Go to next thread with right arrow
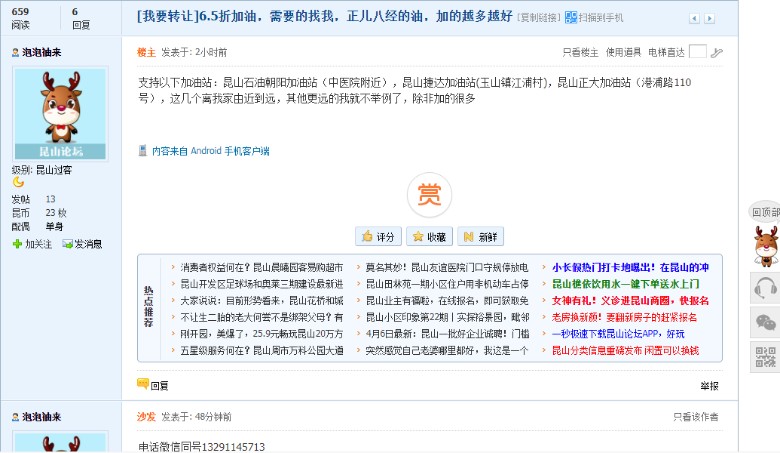 click(x=710, y=18)
